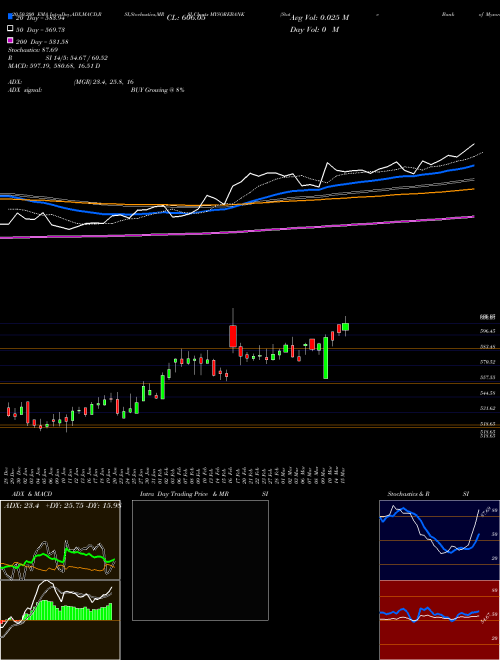Click 'ADX: 23.4 +DY: 25.75 -DY: 15.98' header
The height and width of the screenshot is (660, 500).
[62, 506]
